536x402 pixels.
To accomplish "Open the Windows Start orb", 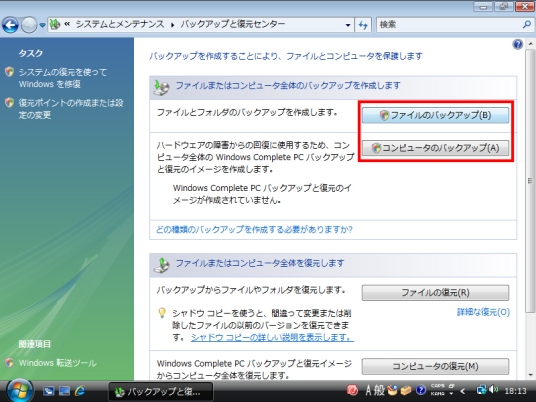I will [x=19, y=390].
